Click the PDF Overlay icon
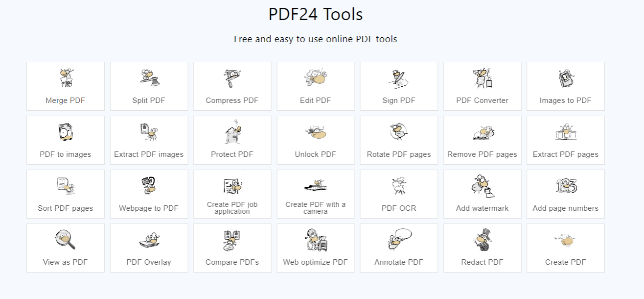This screenshot has width=644, height=299. (x=149, y=241)
